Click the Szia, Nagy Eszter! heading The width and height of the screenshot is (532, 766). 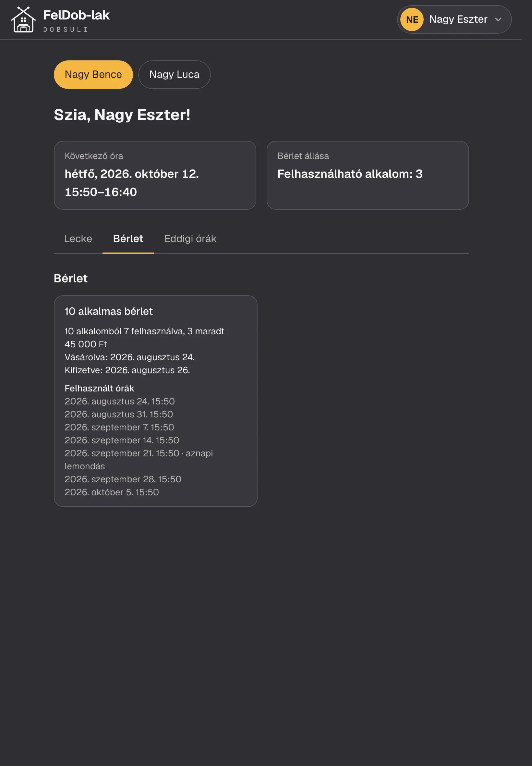[122, 115]
